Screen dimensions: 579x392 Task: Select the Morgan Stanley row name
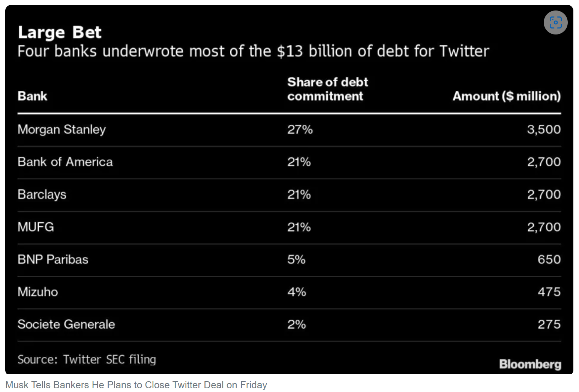click(62, 129)
